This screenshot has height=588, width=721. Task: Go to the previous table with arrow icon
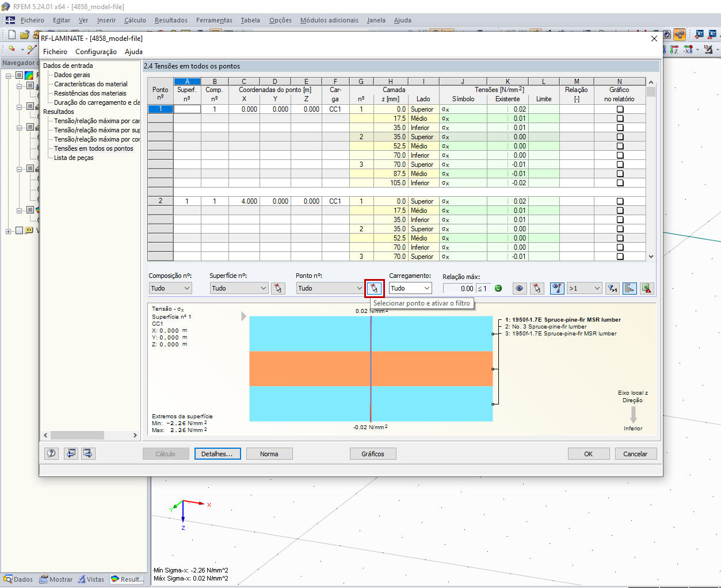(x=71, y=453)
